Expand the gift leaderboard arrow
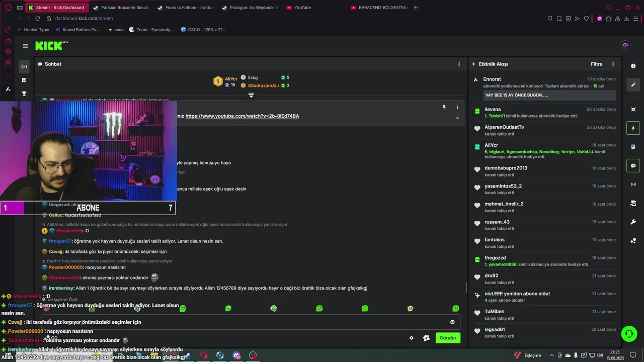Screen dimensions: 644x362 (251, 95)
